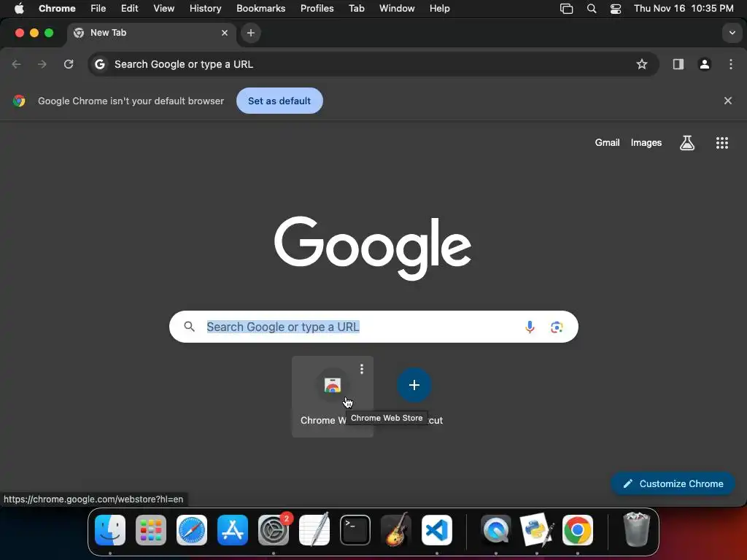Open the Bookmarks menu

[260, 9]
